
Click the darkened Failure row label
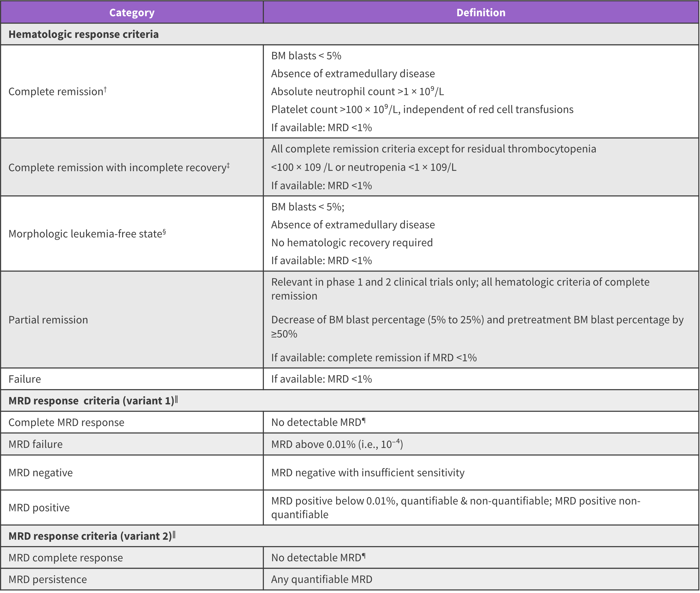point(25,379)
